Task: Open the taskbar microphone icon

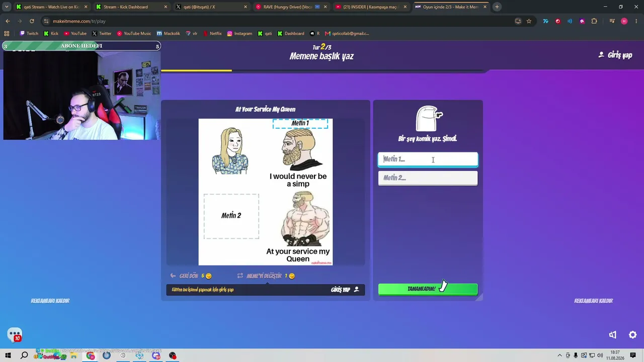Action: [576, 355]
